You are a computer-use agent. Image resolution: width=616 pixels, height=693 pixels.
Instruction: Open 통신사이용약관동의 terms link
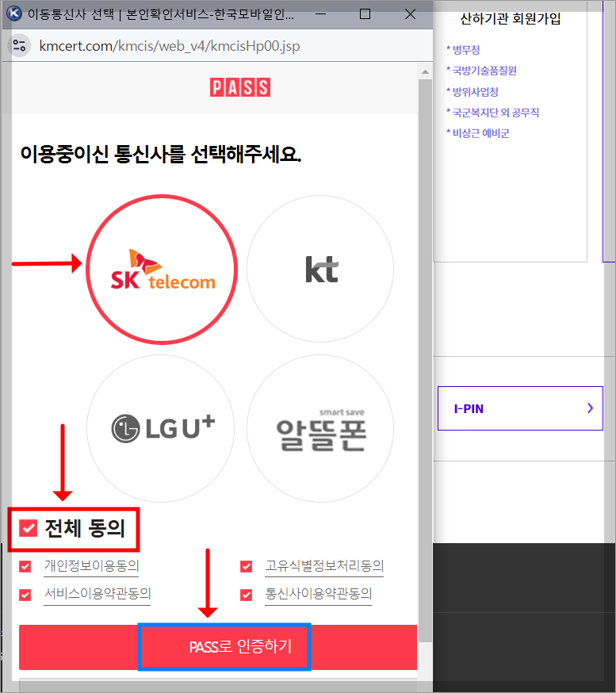(318, 594)
